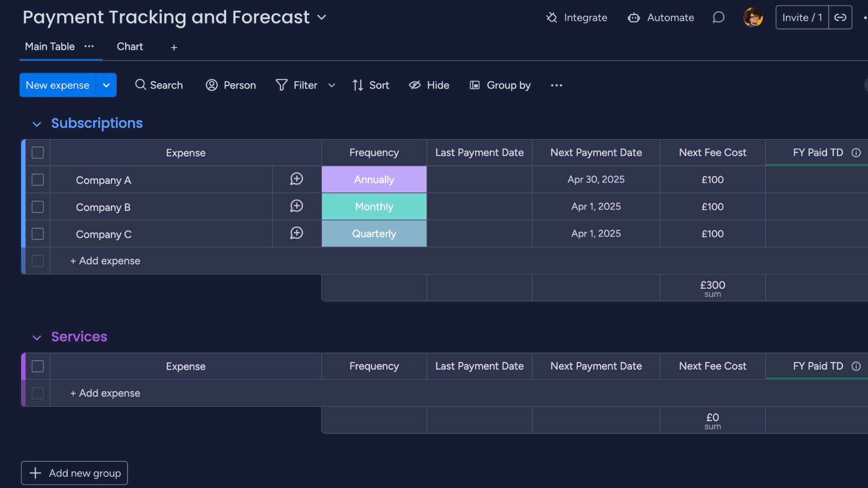Image resolution: width=868 pixels, height=488 pixels.
Task: Click the Search magnifier icon
Action: (141, 85)
